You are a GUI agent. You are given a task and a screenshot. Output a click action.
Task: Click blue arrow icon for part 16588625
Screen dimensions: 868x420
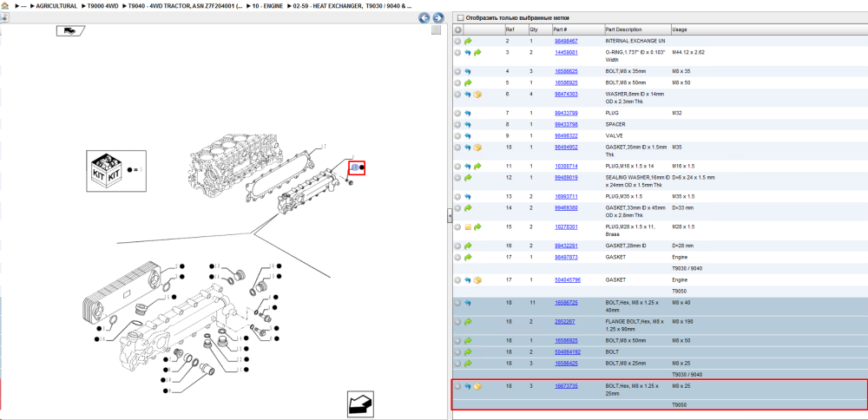(x=468, y=71)
